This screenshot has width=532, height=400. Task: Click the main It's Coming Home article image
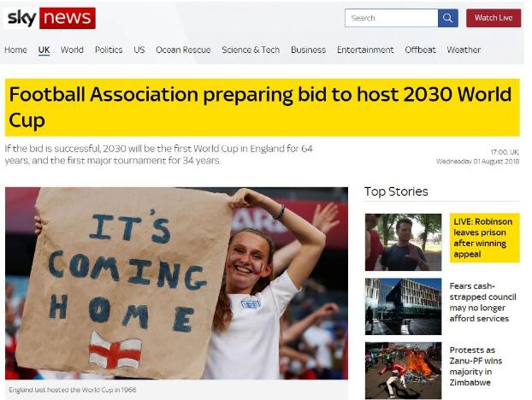(176, 283)
